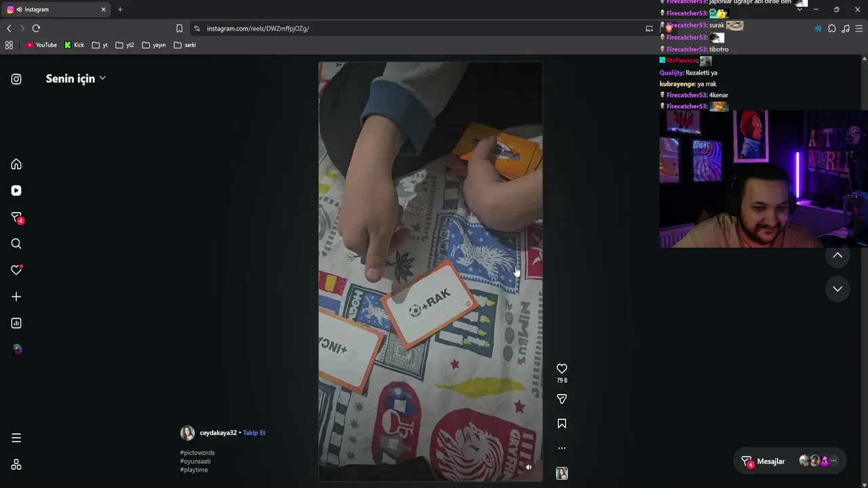Open the YouTube bookmark
Image resolution: width=868 pixels, height=488 pixels.
click(x=41, y=45)
